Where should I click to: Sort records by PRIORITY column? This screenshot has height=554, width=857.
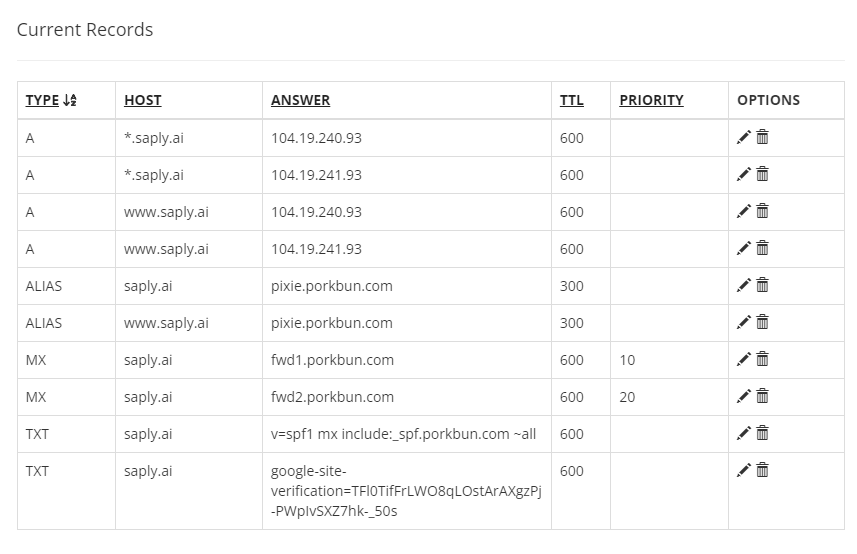651,100
